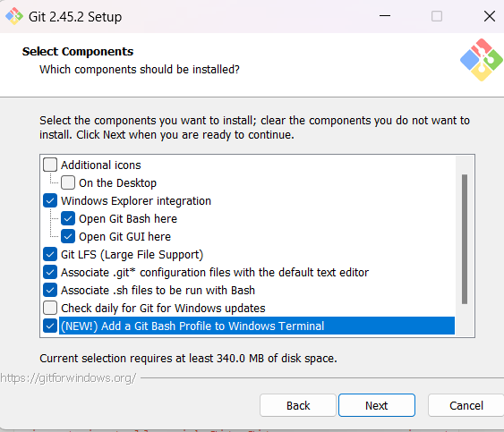This screenshot has width=504, height=432.
Task: Disable Git LFS (Large File Support)
Action: 50,254
